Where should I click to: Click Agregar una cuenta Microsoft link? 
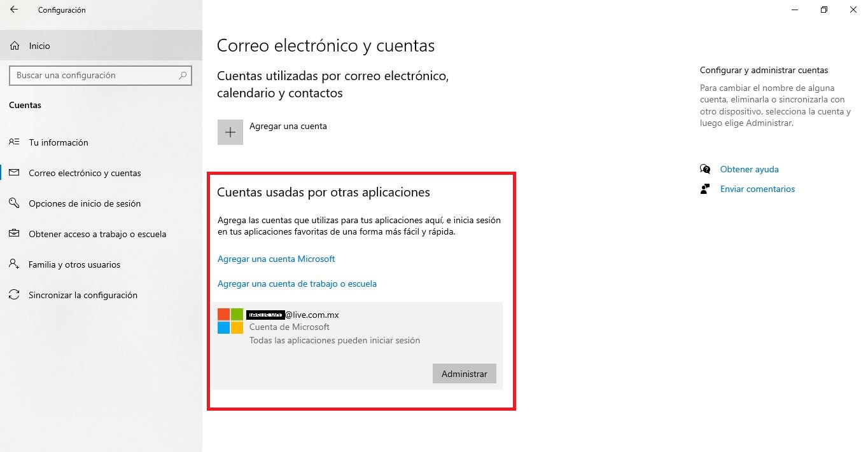pyautogui.click(x=276, y=259)
